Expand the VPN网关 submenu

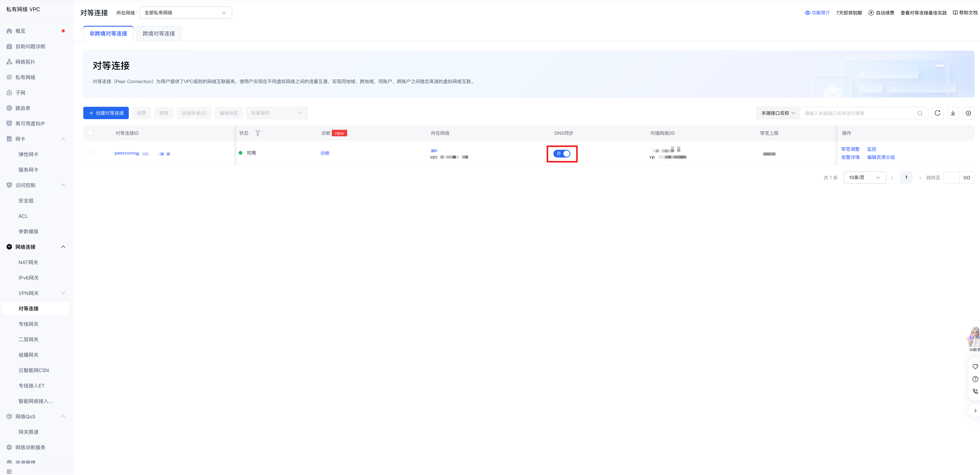point(64,293)
